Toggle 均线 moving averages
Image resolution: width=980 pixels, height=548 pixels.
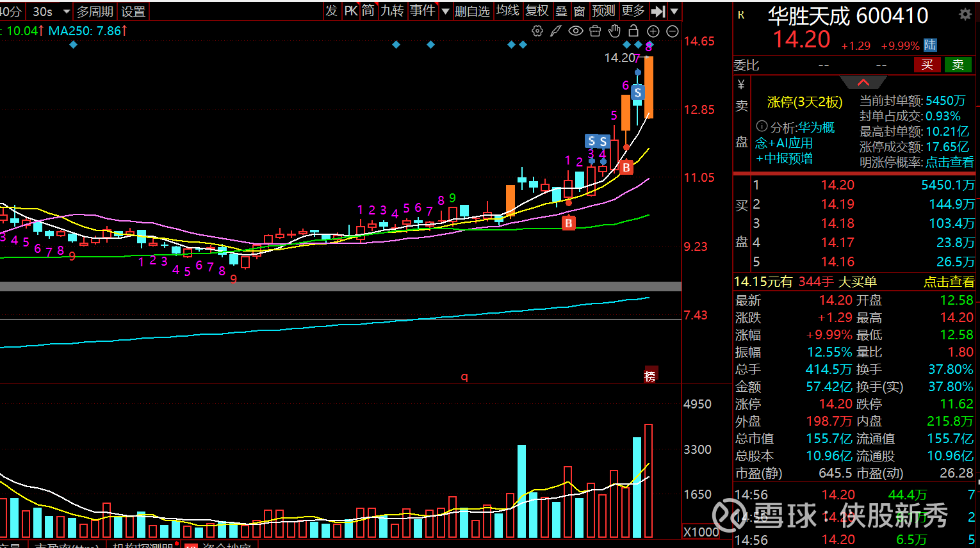(508, 11)
